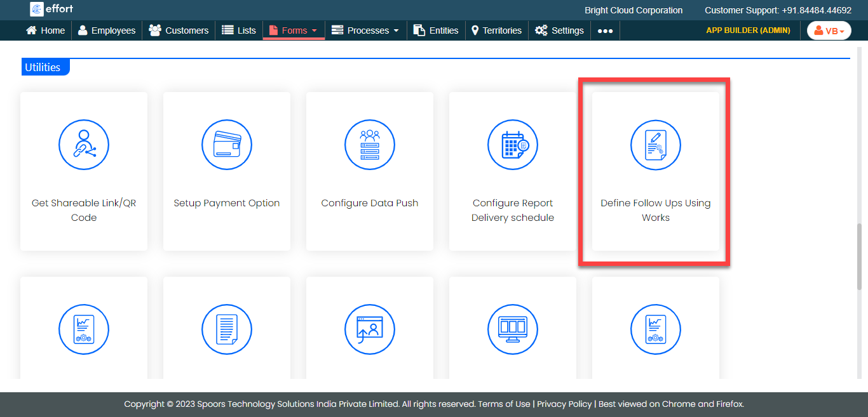Click the Utilities section heading tab

[43, 67]
